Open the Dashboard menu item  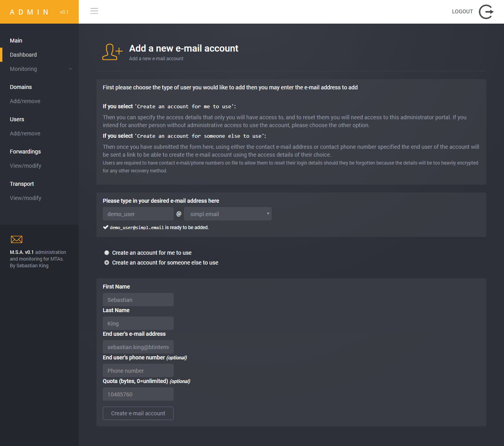click(x=23, y=55)
